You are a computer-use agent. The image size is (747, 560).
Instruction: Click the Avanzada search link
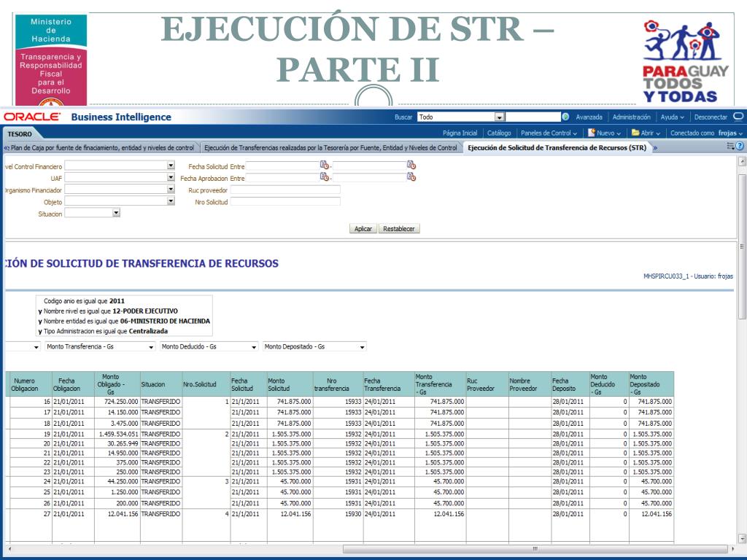point(589,117)
